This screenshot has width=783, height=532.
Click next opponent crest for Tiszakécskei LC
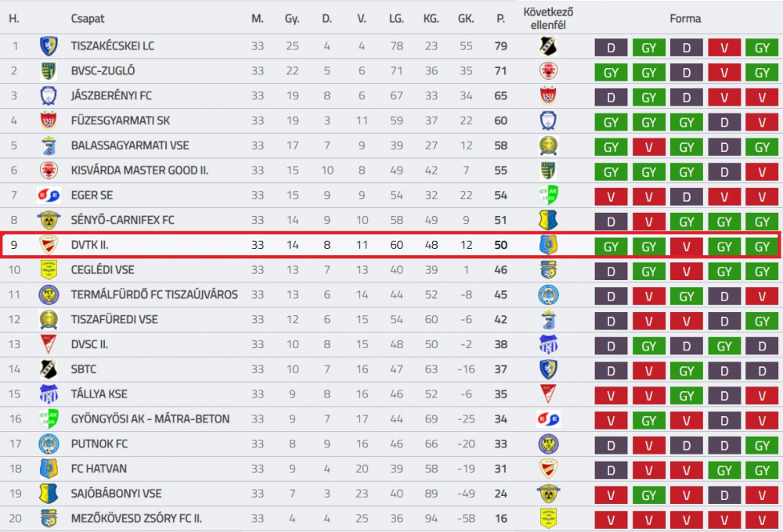(548, 46)
